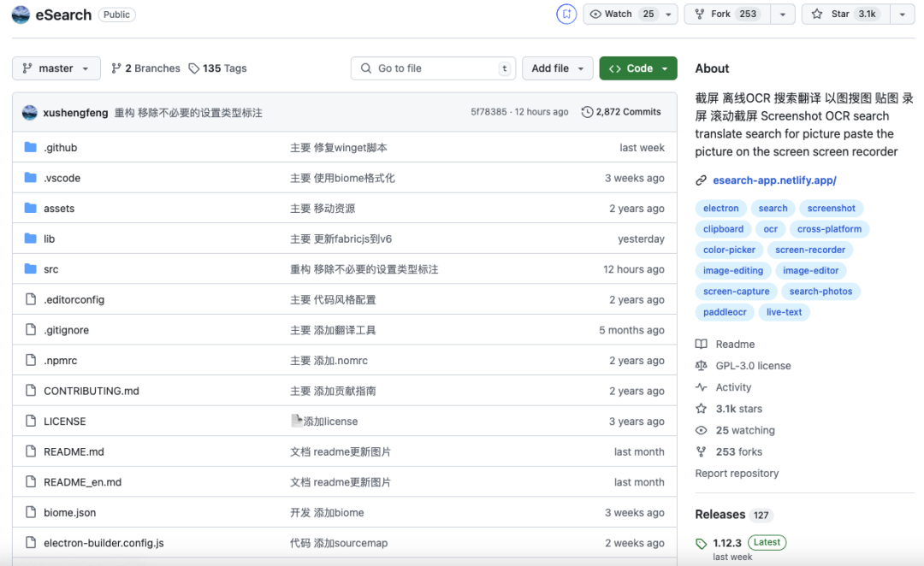The width and height of the screenshot is (924, 566).
Task: Click commit message 主要 更新fabricjs到v6
Action: tap(341, 239)
